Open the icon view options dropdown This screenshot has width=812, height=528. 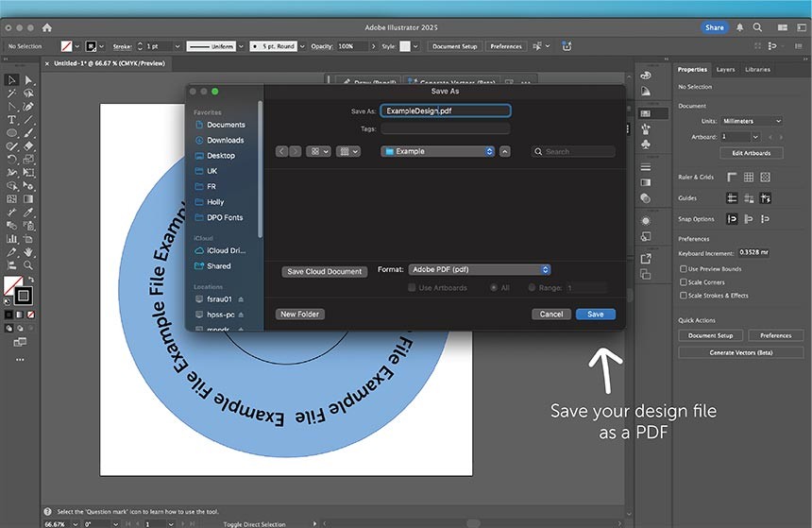(318, 151)
